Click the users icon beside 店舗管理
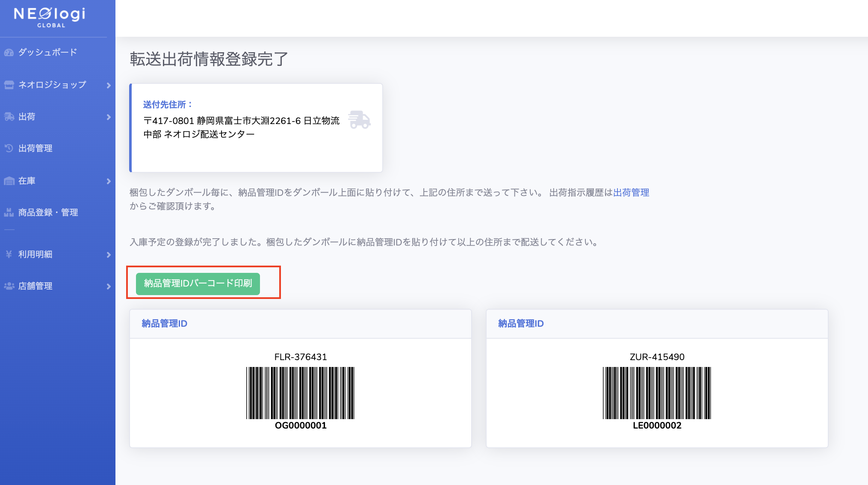The height and width of the screenshot is (485, 868). click(9, 286)
